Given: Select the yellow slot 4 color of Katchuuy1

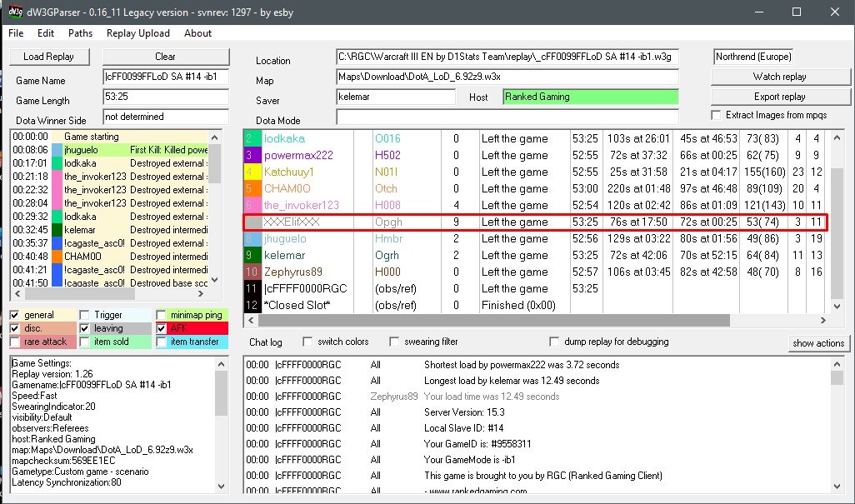Looking at the screenshot, I should 252,172.
